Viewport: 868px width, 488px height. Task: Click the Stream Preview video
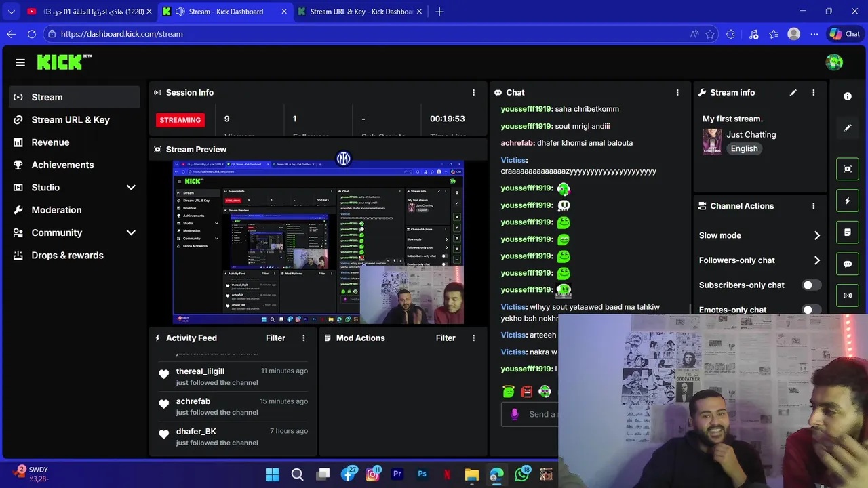click(318, 242)
